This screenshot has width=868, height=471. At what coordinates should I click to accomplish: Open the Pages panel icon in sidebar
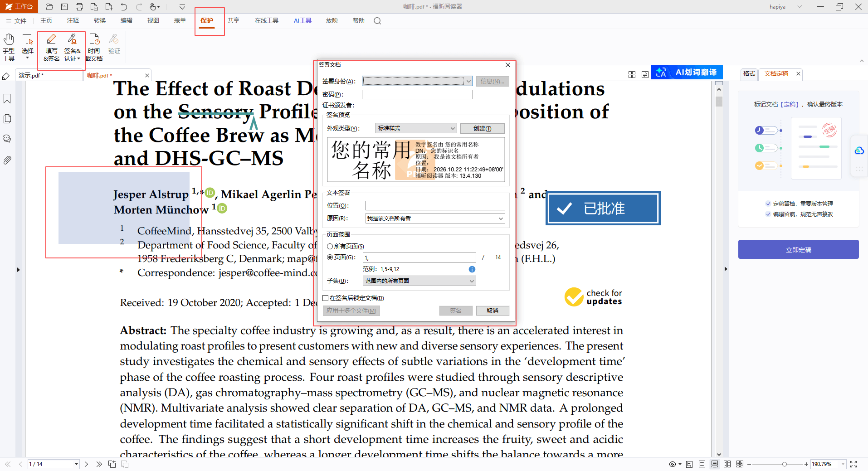7,119
